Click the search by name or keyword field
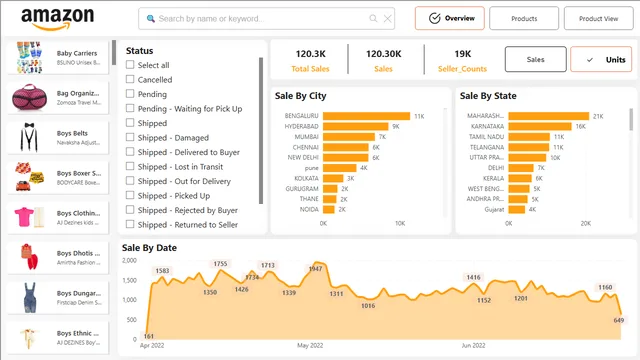This screenshot has height=360, width=640. [267, 18]
